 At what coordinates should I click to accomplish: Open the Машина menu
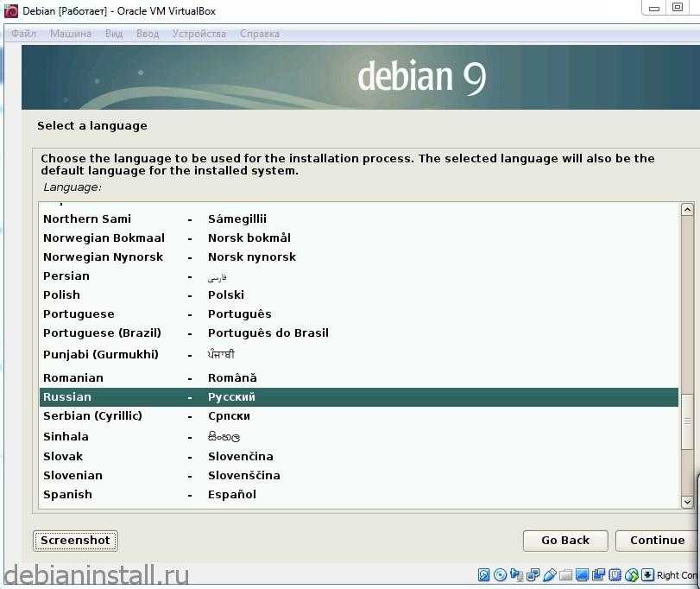(70, 34)
